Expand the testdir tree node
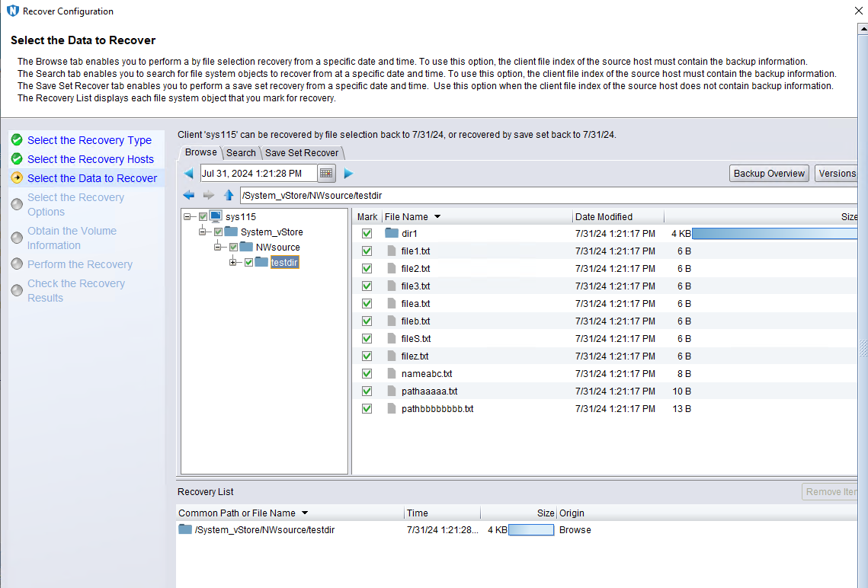Image resolution: width=868 pixels, height=588 pixels. [x=233, y=262]
